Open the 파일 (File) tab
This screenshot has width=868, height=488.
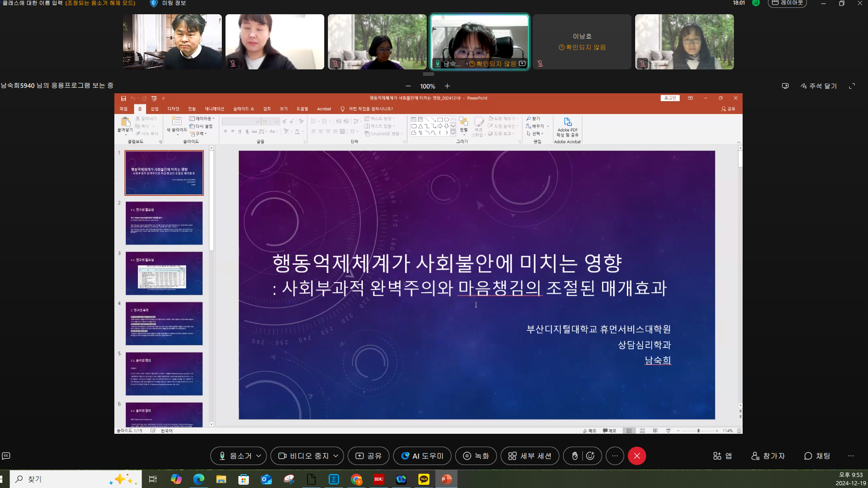pos(124,109)
